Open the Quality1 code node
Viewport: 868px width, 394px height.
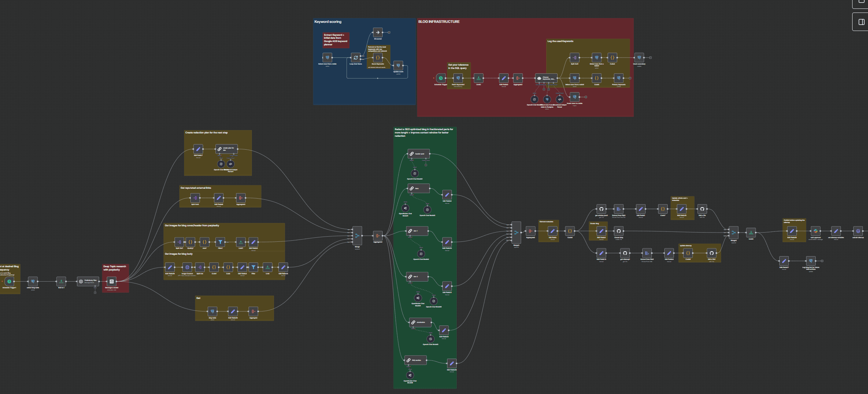pyautogui.click(x=190, y=242)
